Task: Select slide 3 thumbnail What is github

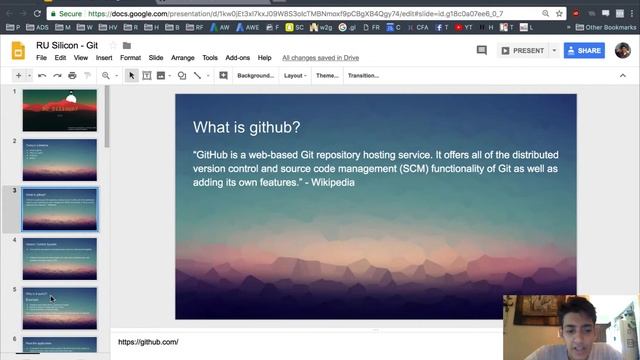Action: 60,209
